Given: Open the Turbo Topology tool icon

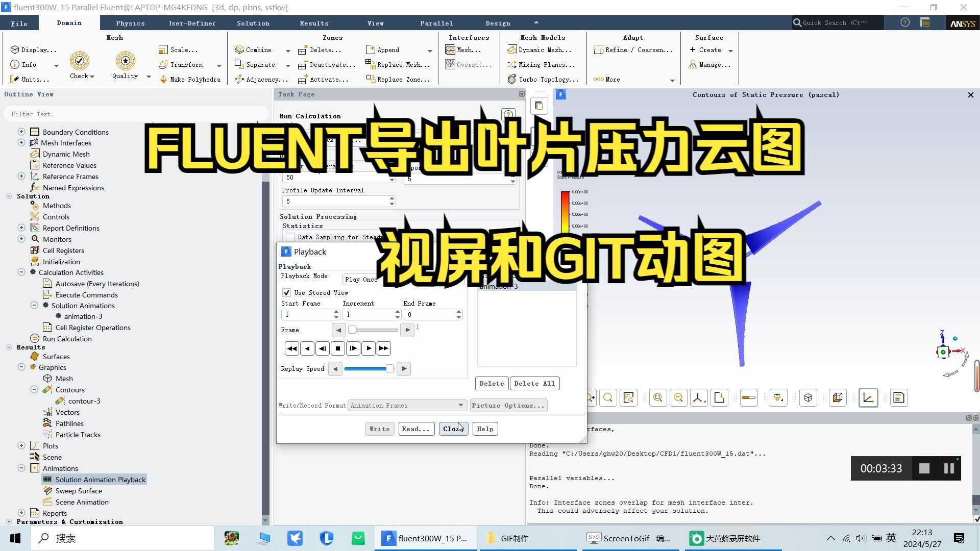Looking at the screenshot, I should tap(512, 80).
